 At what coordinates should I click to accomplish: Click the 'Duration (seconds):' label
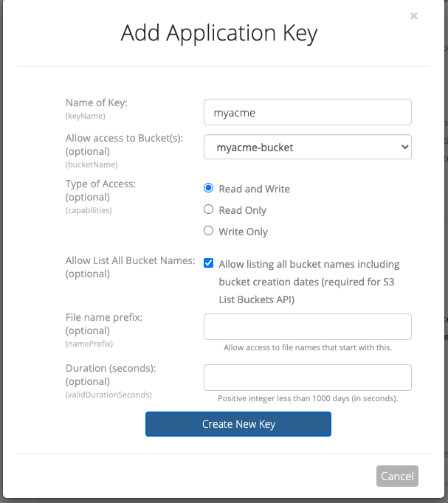click(111, 368)
